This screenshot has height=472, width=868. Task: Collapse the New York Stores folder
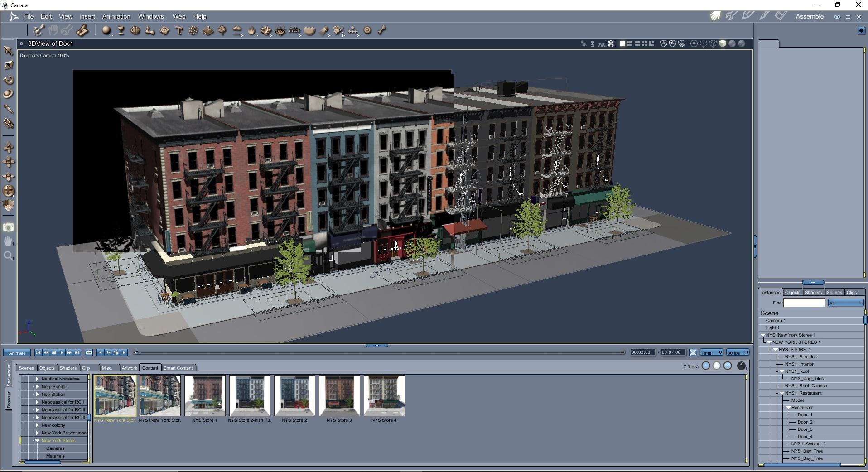pyautogui.click(x=38, y=440)
